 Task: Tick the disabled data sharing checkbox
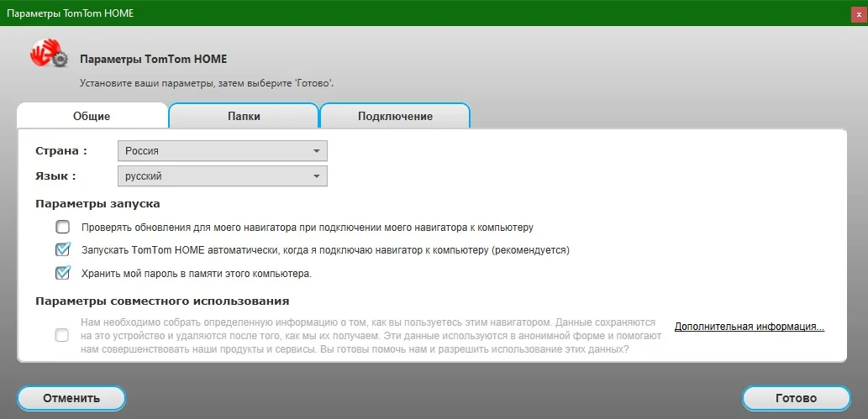[x=62, y=335]
